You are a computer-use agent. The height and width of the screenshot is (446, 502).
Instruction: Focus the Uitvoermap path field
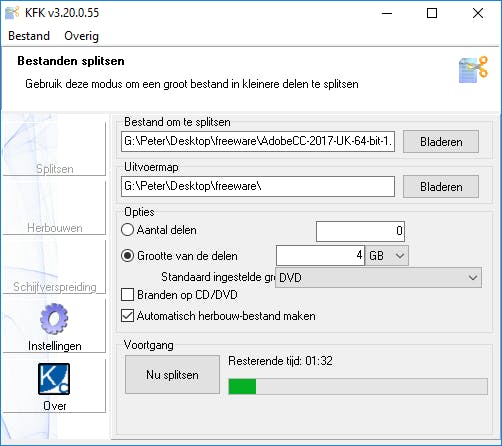(x=258, y=186)
